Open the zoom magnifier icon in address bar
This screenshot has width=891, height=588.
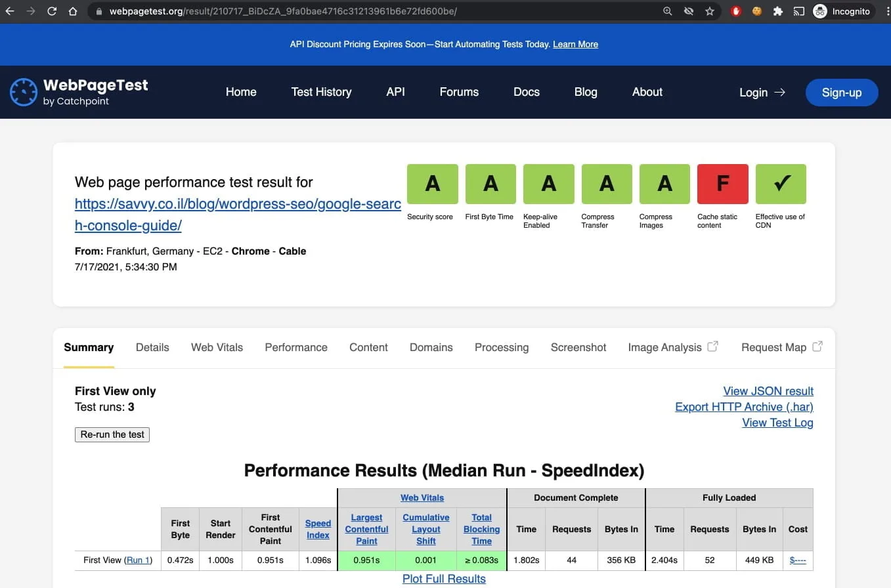668,11
